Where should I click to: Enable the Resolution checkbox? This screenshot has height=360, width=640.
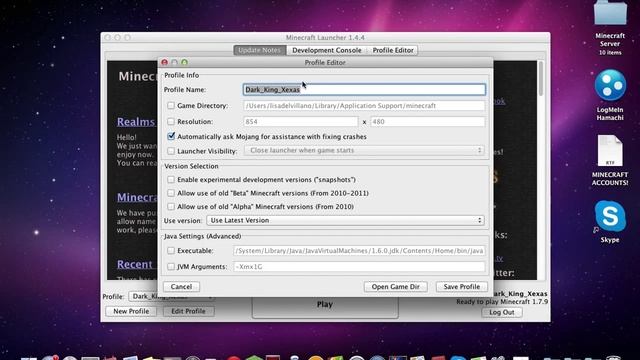click(x=171, y=122)
